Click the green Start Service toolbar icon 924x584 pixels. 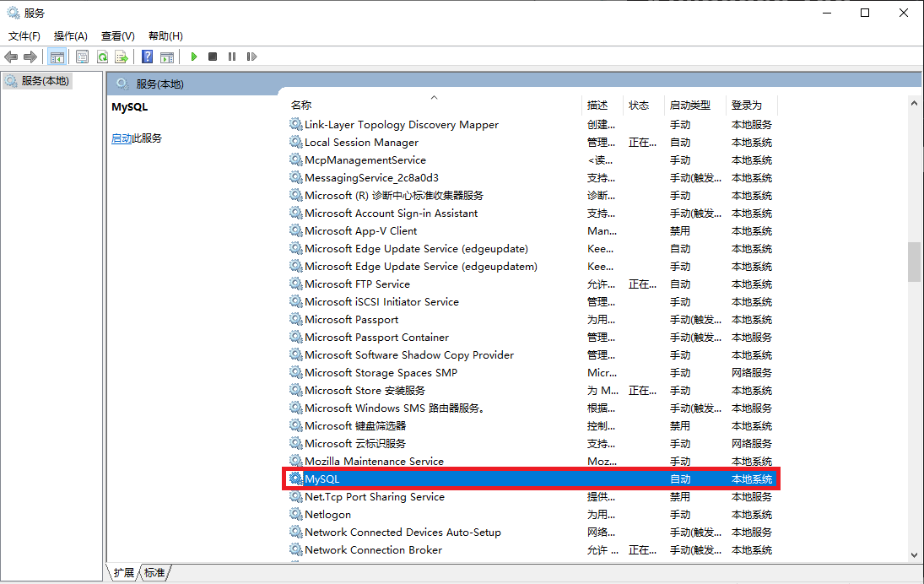click(x=194, y=57)
